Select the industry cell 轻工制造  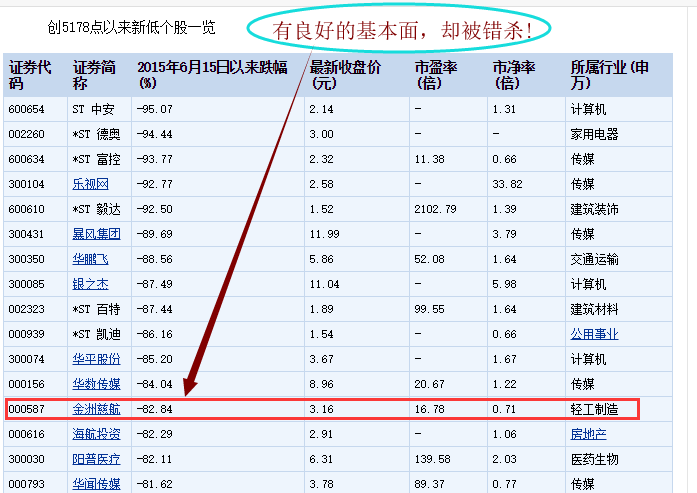pyautogui.click(x=594, y=409)
